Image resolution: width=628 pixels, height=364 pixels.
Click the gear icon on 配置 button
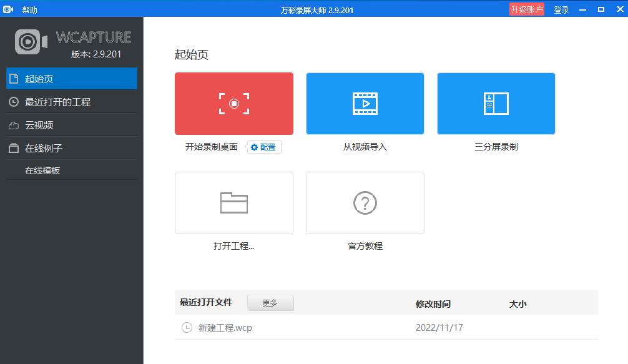point(253,147)
